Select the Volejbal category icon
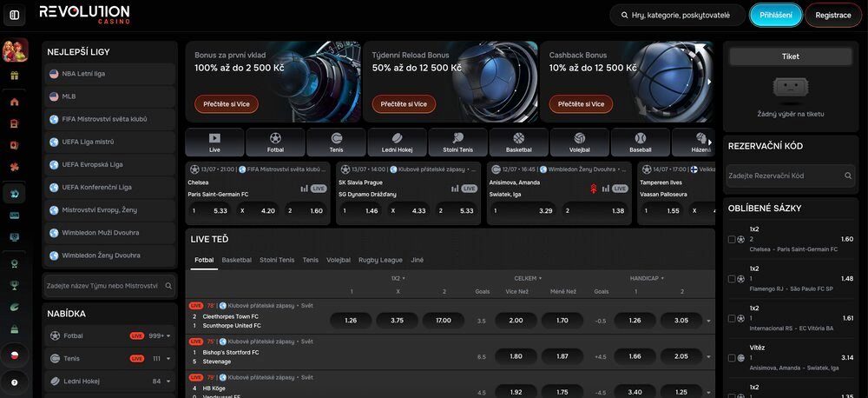The height and width of the screenshot is (398, 868). point(580,143)
